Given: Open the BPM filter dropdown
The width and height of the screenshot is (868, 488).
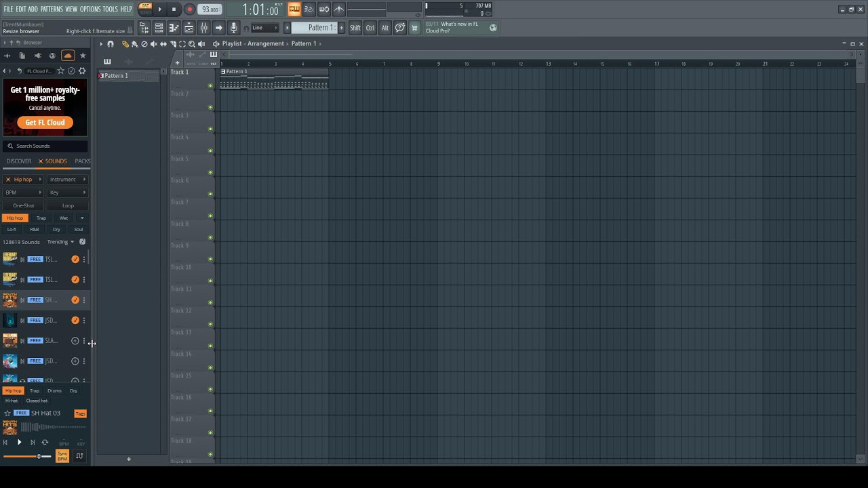Looking at the screenshot, I should point(23,192).
